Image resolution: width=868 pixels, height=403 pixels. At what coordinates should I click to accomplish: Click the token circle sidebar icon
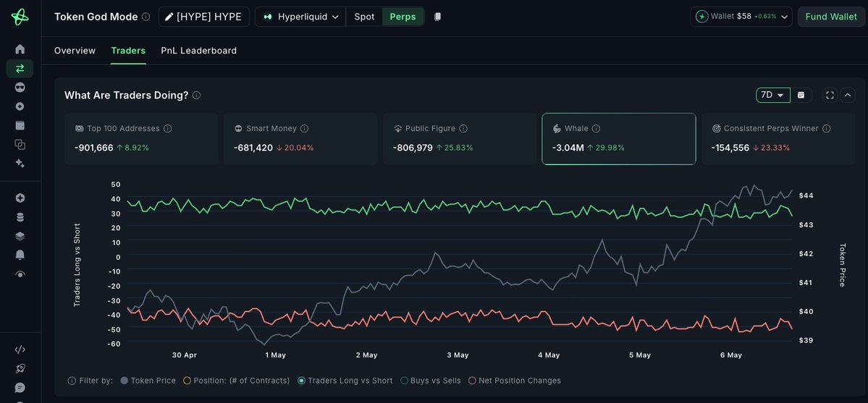pyautogui.click(x=20, y=106)
